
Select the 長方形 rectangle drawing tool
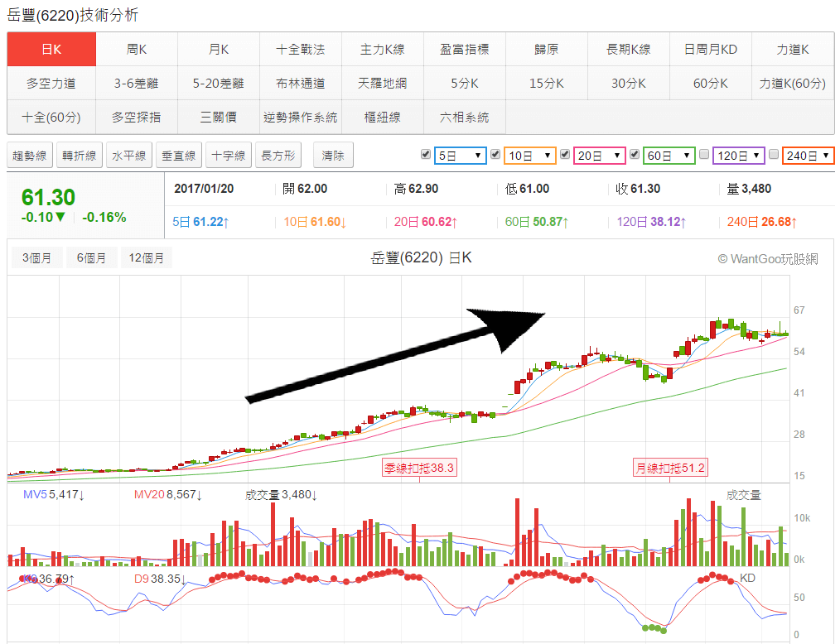click(x=277, y=155)
